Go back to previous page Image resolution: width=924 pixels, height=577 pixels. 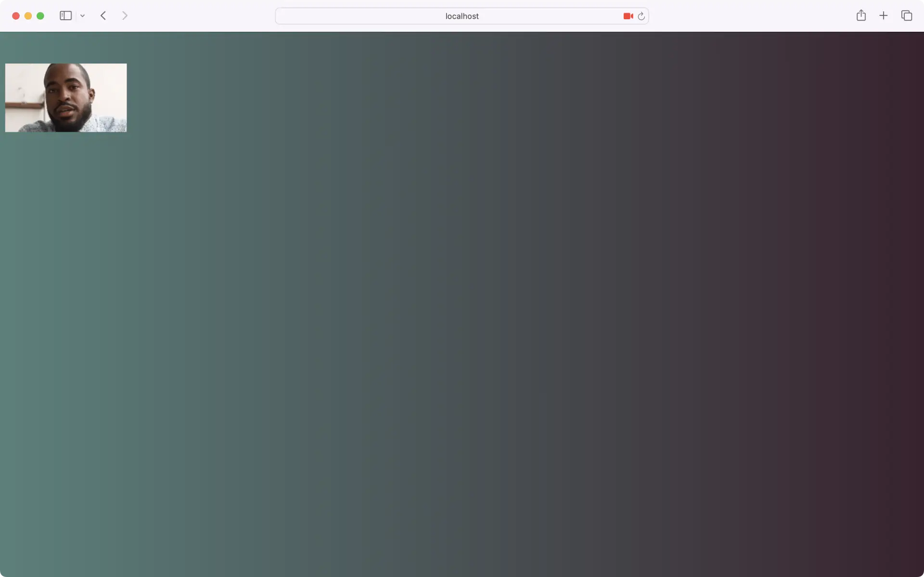tap(103, 16)
